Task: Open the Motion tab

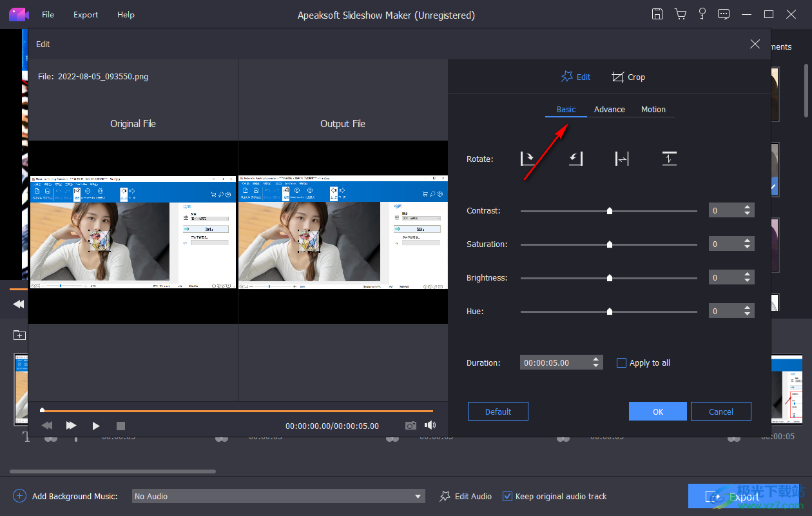Action: (653, 109)
